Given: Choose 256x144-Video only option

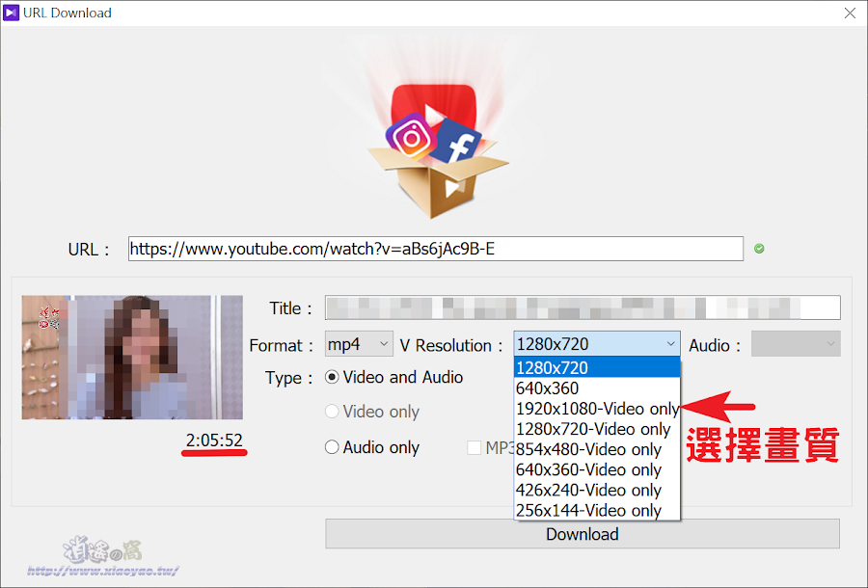Looking at the screenshot, I should pos(597,511).
